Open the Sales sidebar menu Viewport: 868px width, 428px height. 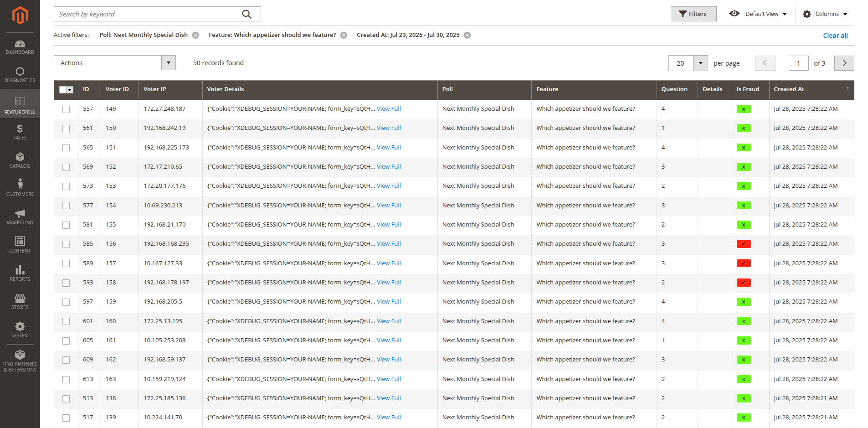20,132
